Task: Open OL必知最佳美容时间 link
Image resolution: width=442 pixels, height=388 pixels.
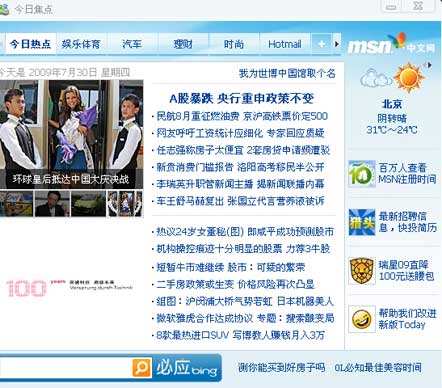Action: [x=378, y=368]
